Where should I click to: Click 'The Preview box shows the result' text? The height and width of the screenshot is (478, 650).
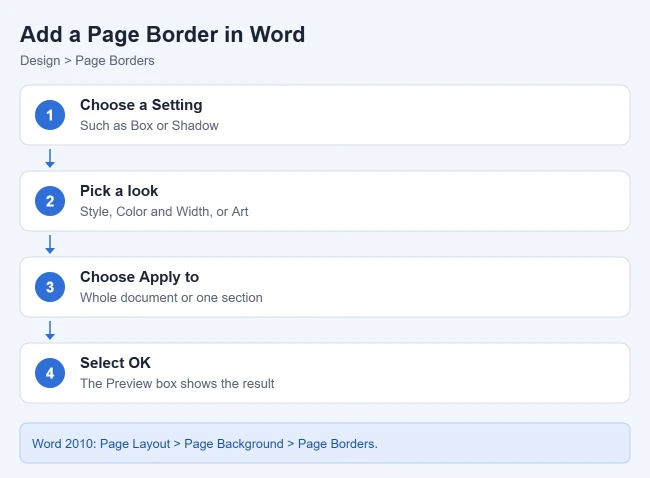177,383
